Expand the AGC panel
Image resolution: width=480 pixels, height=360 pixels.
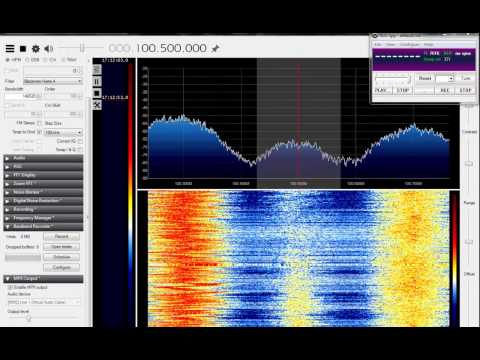[x=43, y=166]
